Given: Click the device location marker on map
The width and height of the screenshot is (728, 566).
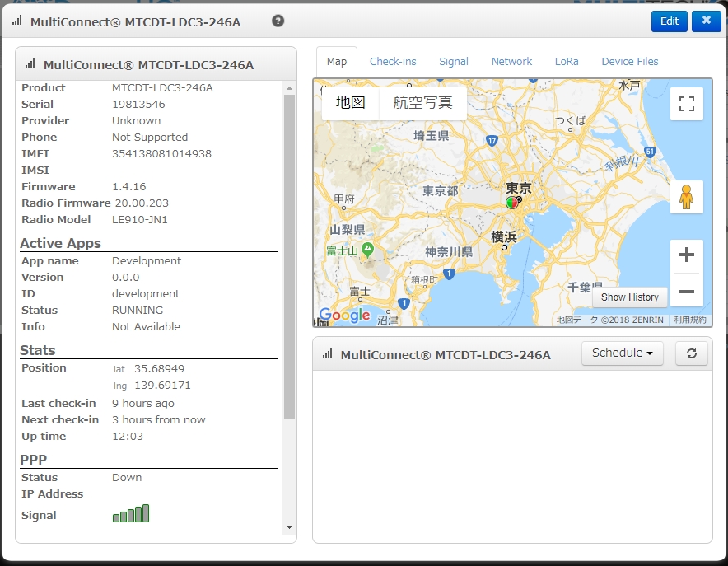Looking at the screenshot, I should tap(511, 203).
